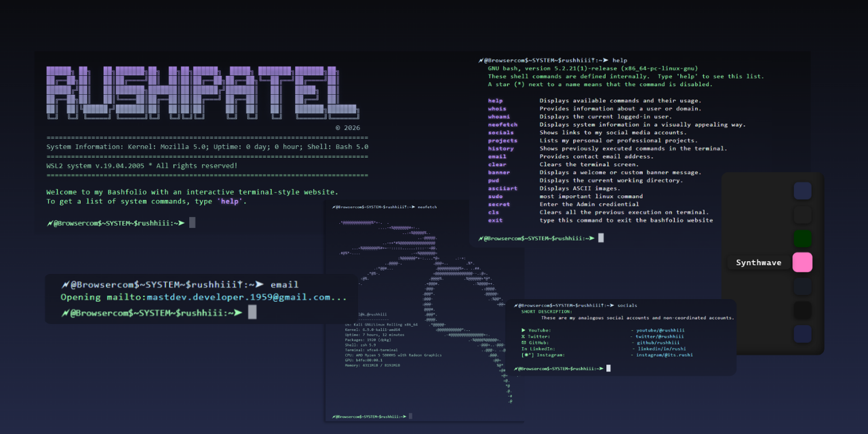Click the 'GNU bash, version 5.2.21(1)-release' line
868x434 pixels.
tap(593, 68)
